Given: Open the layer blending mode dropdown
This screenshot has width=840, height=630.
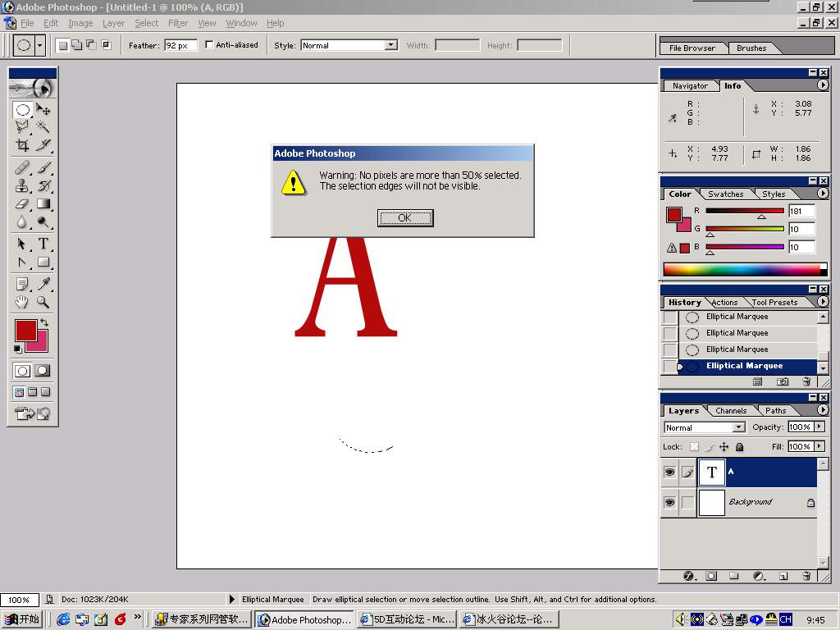Looking at the screenshot, I should point(739,427).
